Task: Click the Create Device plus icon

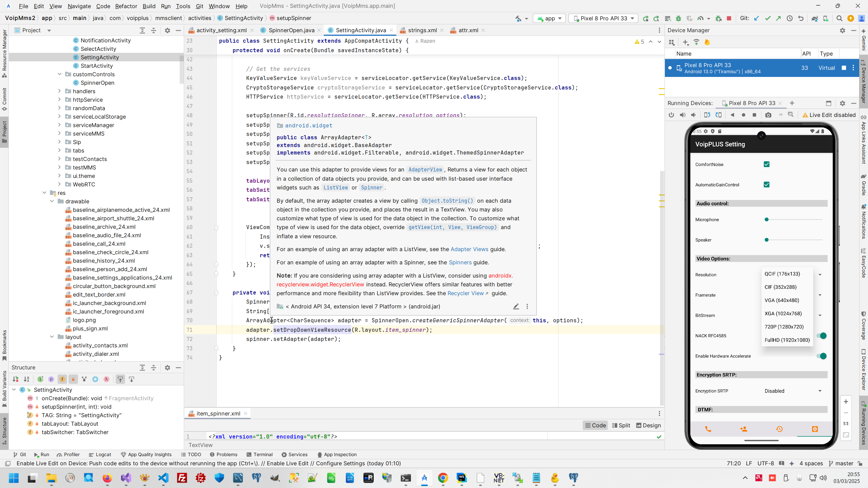Action: pos(686,42)
